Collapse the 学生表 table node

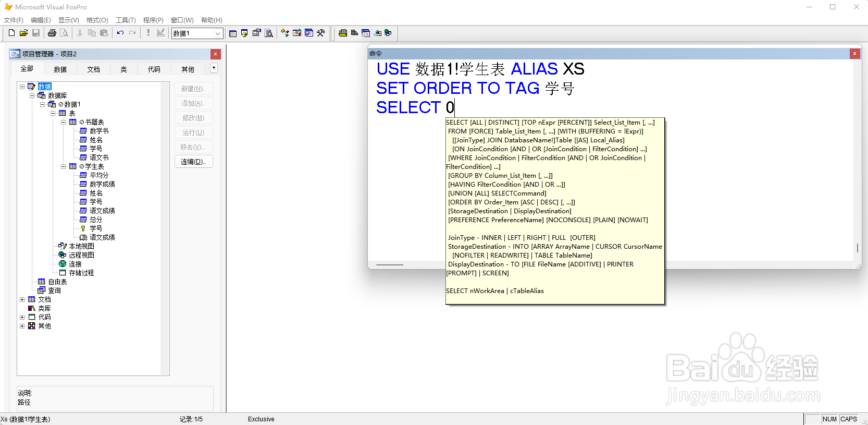pyautogui.click(x=63, y=166)
